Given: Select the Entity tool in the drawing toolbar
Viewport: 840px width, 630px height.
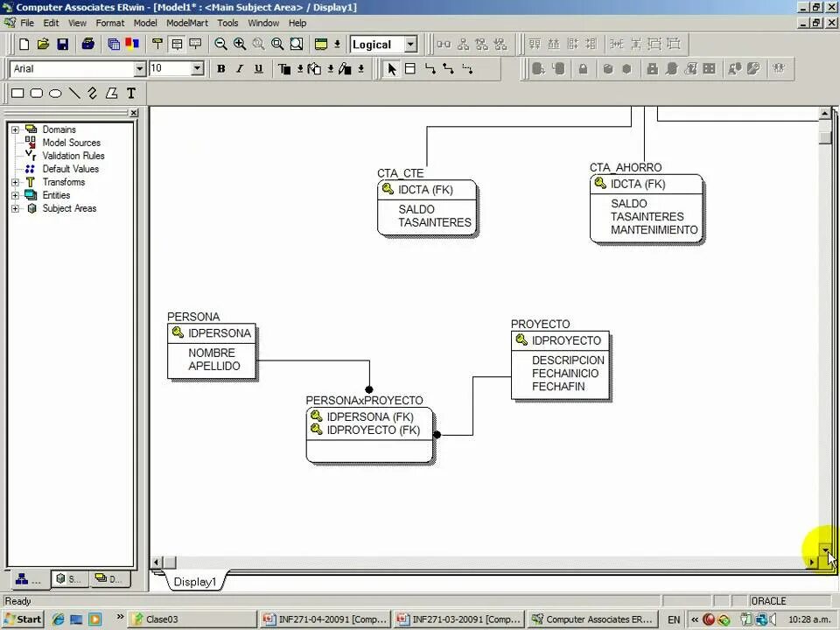Looking at the screenshot, I should (409, 68).
